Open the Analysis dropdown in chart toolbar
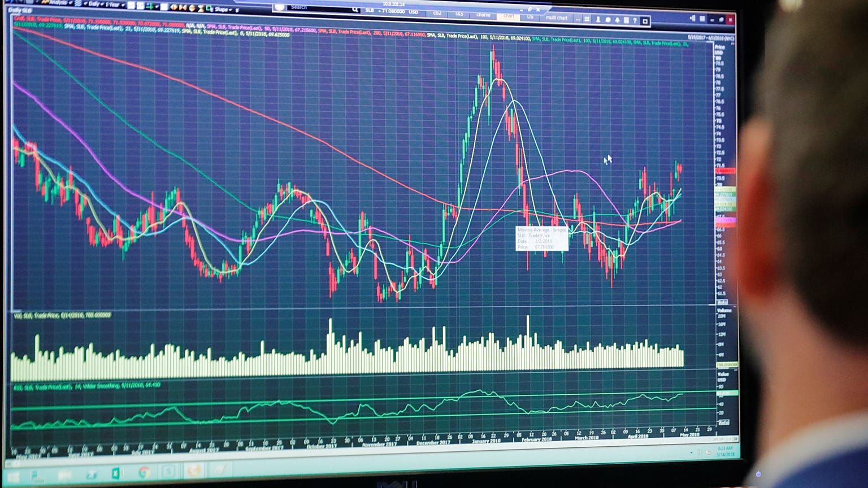The height and width of the screenshot is (488, 868). (x=59, y=3)
